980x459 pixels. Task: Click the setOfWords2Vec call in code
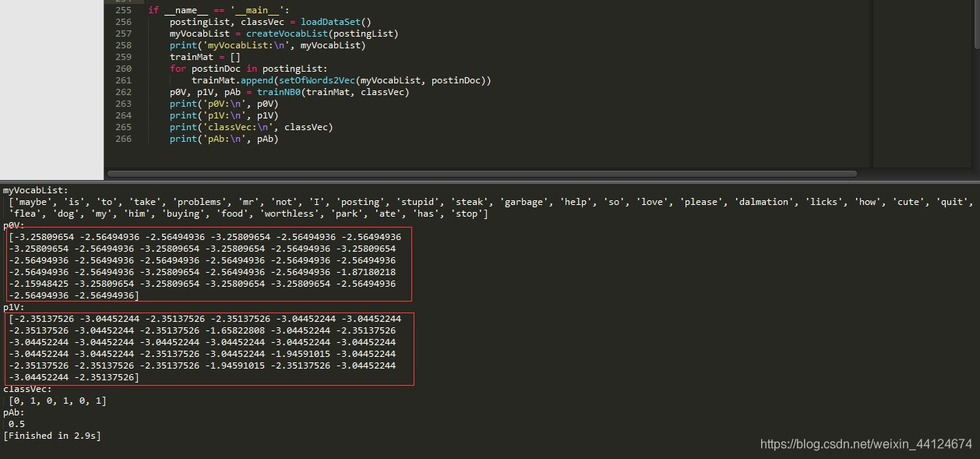318,80
